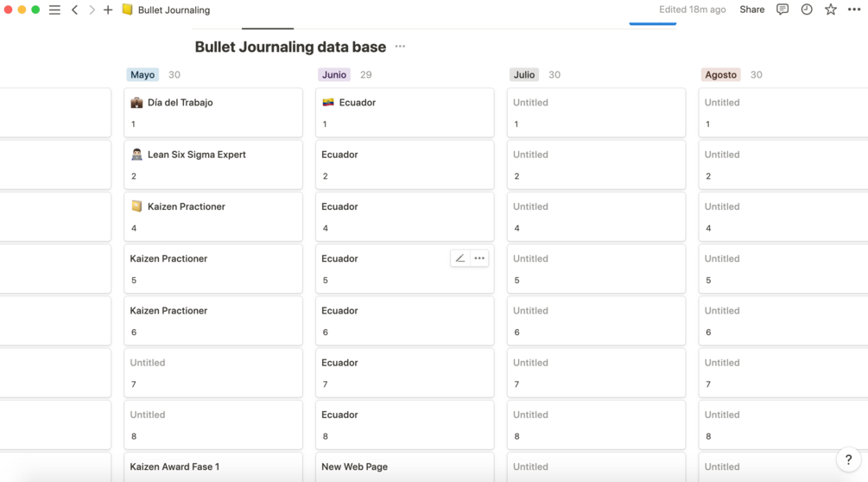868x482 pixels.
Task: Click the edit pencil on Ecuador card 5
Action: point(460,258)
